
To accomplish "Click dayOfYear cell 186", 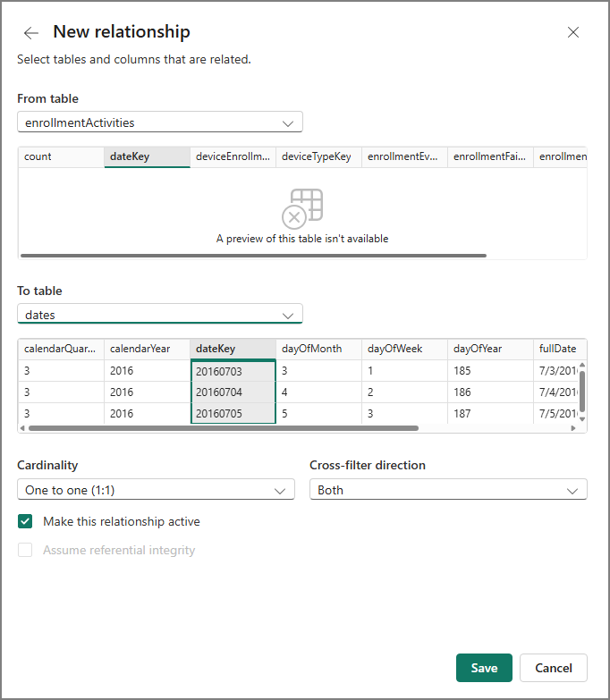I will click(490, 392).
